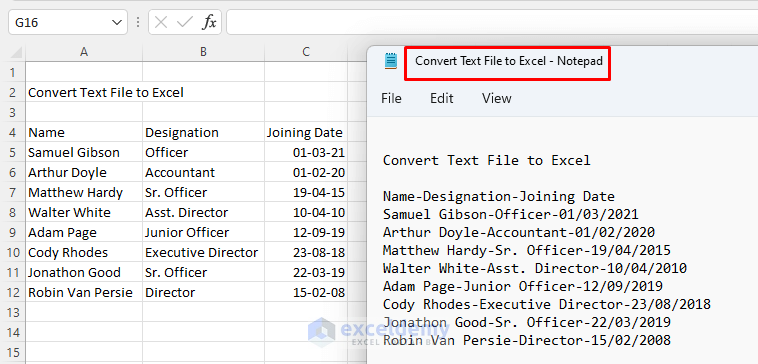Viewport: 758px width, 364px height.
Task: Select cell 'Cody Rhodes' in Excel
Action: pos(84,252)
